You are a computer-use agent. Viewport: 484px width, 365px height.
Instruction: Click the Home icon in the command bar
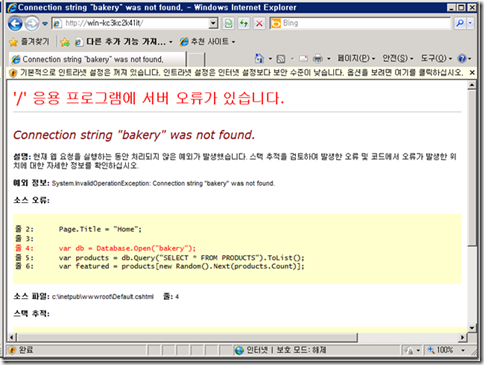pos(259,59)
